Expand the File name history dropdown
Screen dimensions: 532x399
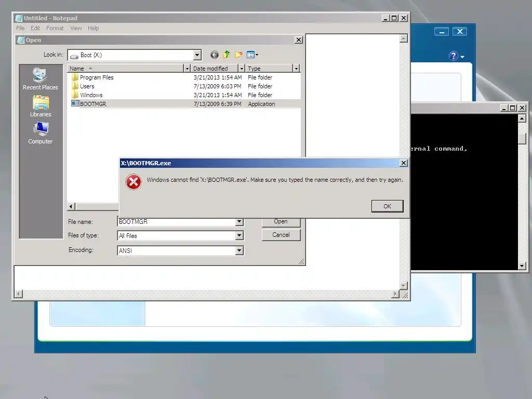click(239, 221)
